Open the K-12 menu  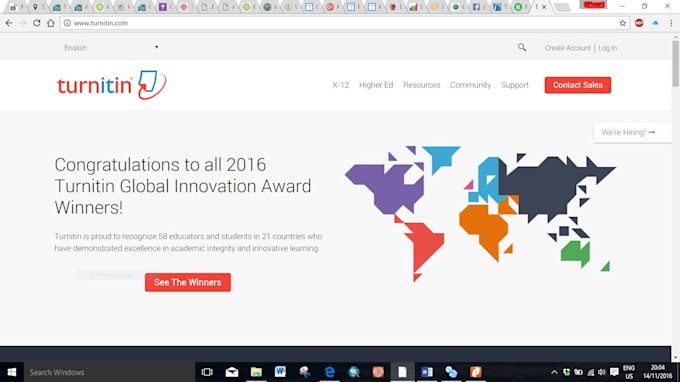341,85
